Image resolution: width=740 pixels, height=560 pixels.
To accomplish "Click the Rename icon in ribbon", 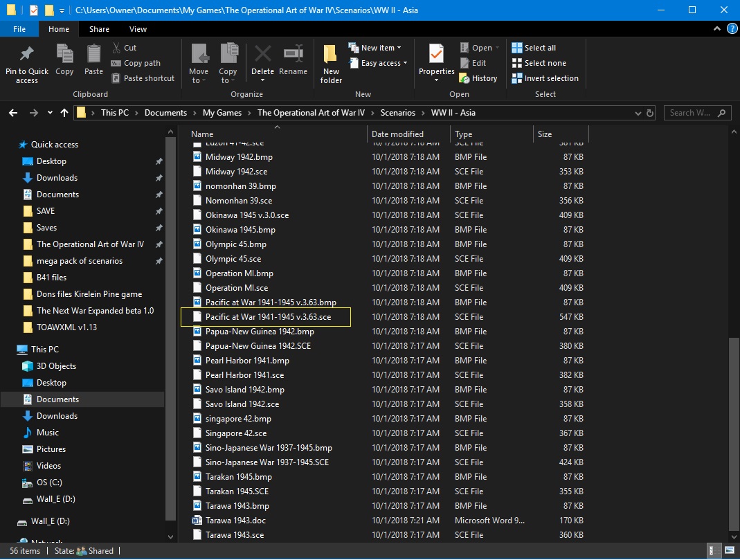I will click(293, 54).
